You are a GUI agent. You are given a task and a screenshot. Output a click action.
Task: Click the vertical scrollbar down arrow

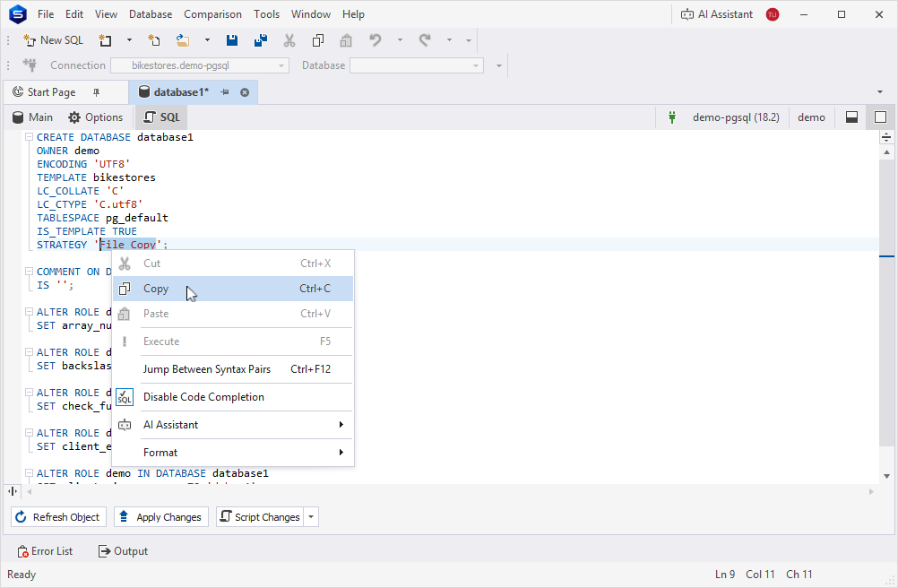[886, 476]
